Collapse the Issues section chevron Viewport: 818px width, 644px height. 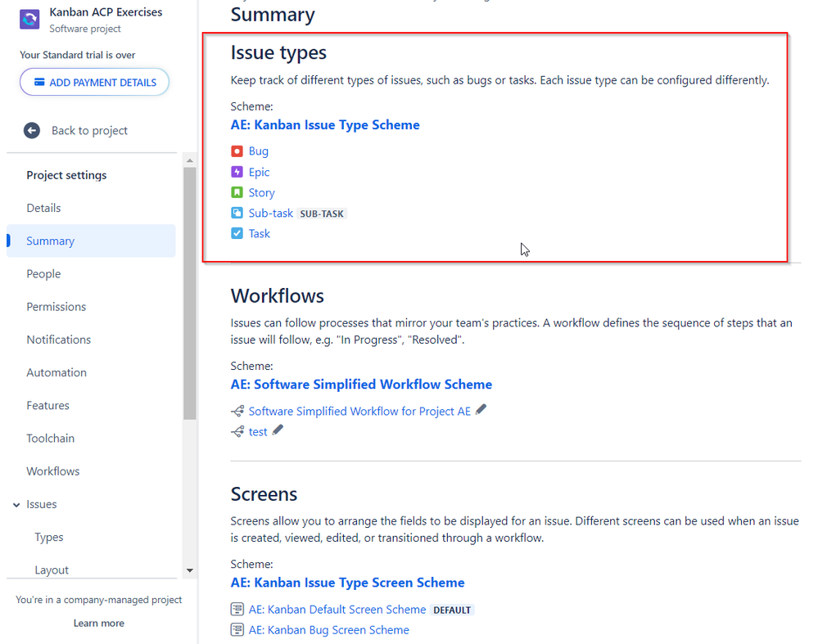[16, 505]
